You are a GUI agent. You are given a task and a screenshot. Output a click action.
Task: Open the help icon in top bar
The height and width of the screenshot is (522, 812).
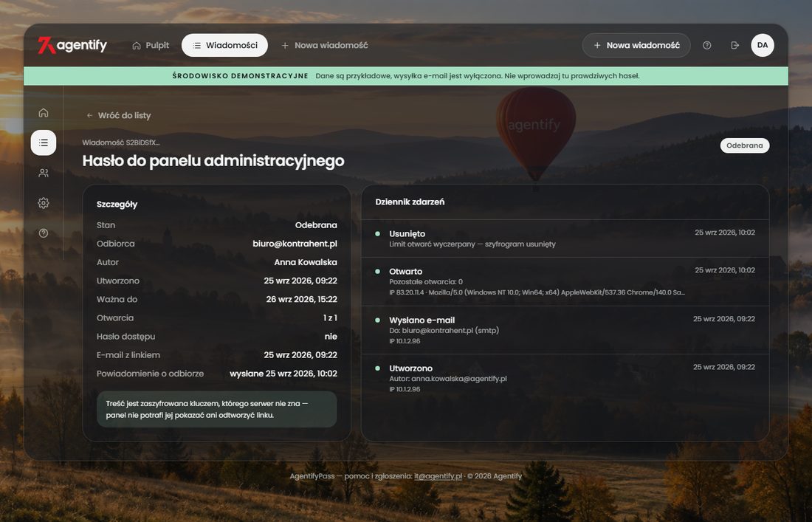tap(707, 46)
